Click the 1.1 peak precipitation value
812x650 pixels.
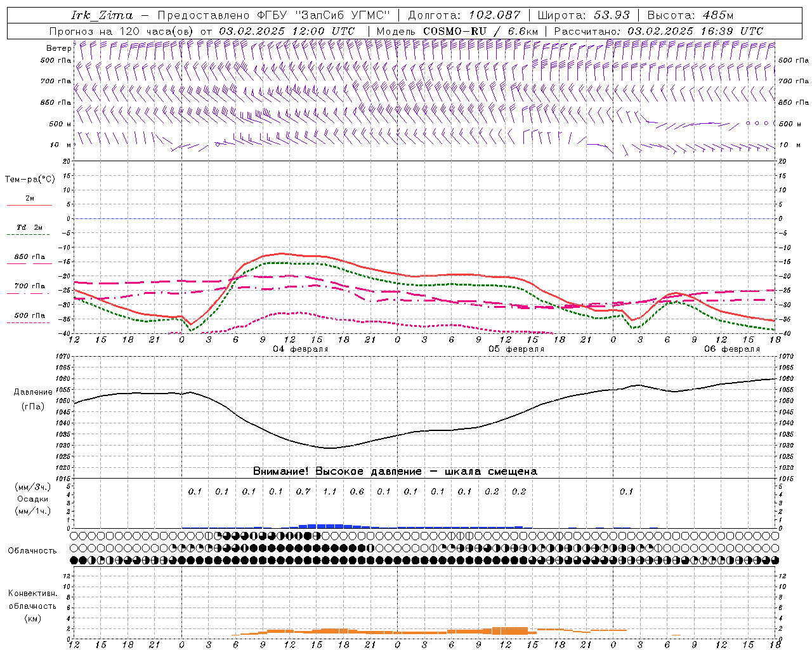[330, 491]
